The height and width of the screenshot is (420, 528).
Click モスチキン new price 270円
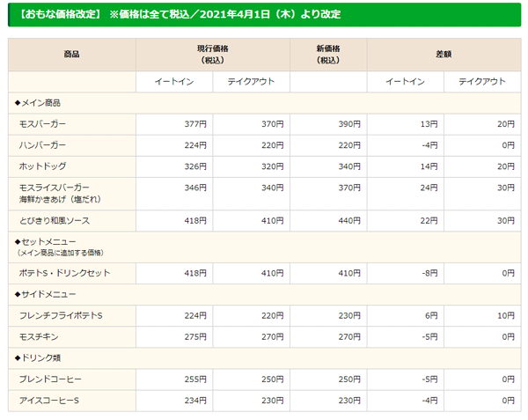click(x=349, y=337)
